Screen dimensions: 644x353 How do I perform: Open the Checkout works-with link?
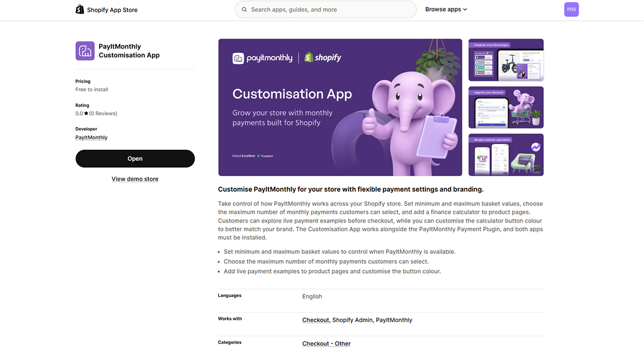316,320
